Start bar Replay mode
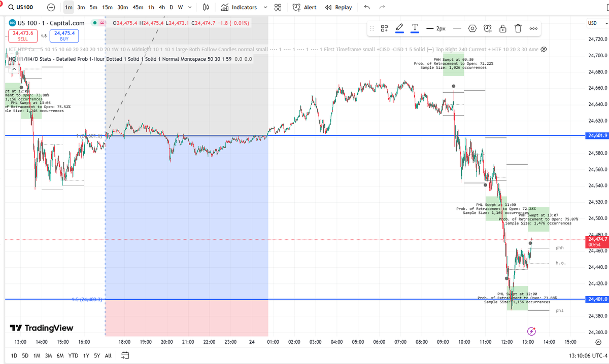The image size is (609, 364). (339, 8)
